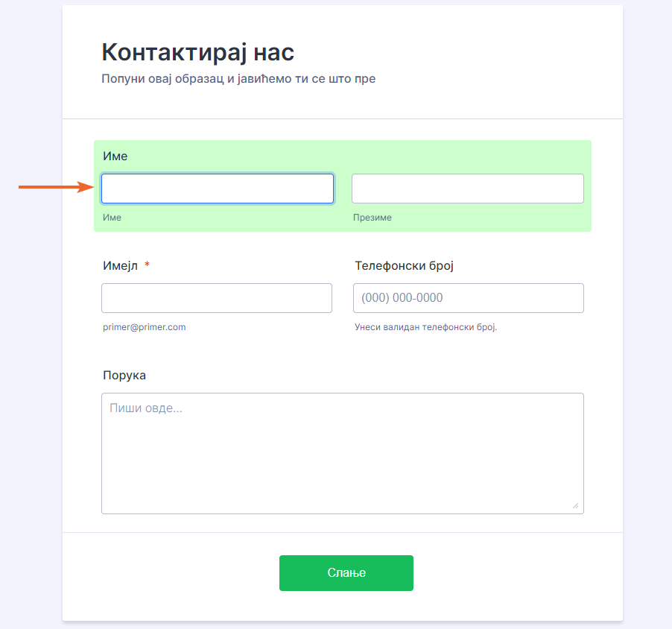Screen dimensions: 672x629
Task: Click small Име sublabel under first input
Action: (112, 218)
